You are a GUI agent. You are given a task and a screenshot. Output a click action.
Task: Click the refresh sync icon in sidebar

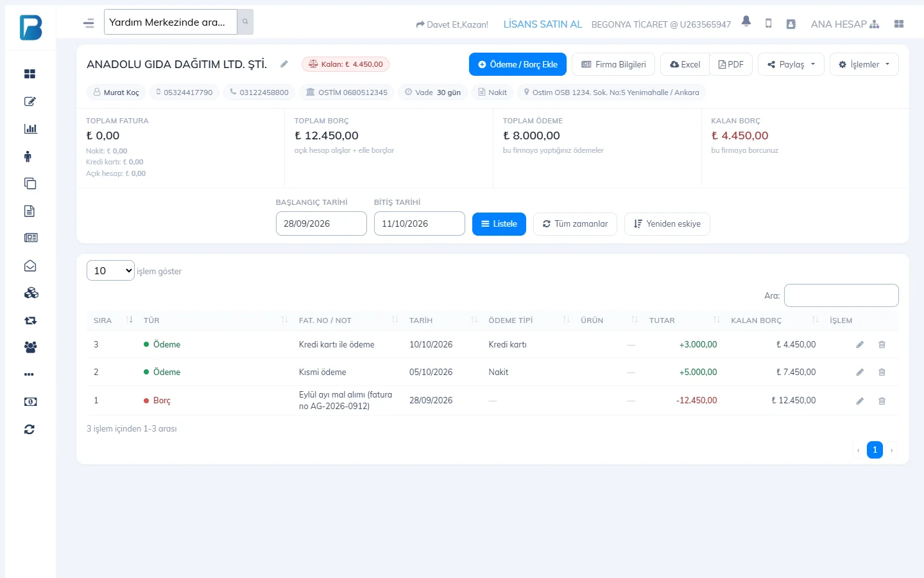(30, 430)
